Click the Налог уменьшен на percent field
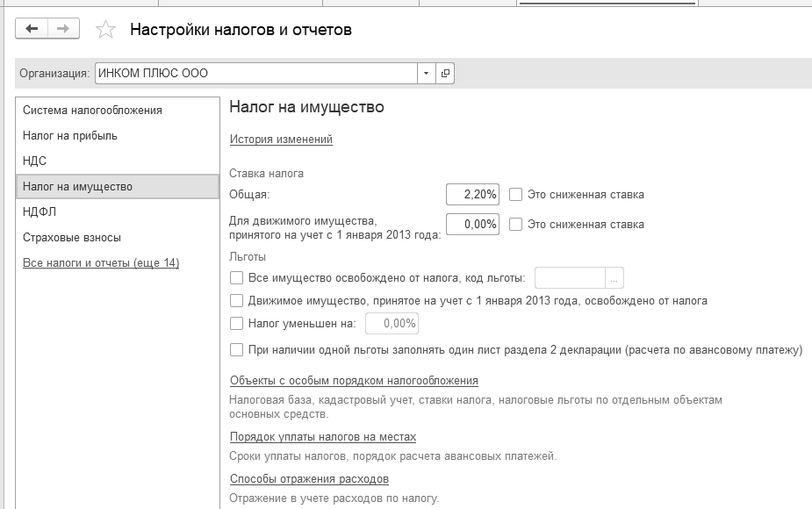This screenshot has width=812, height=509. click(x=392, y=324)
